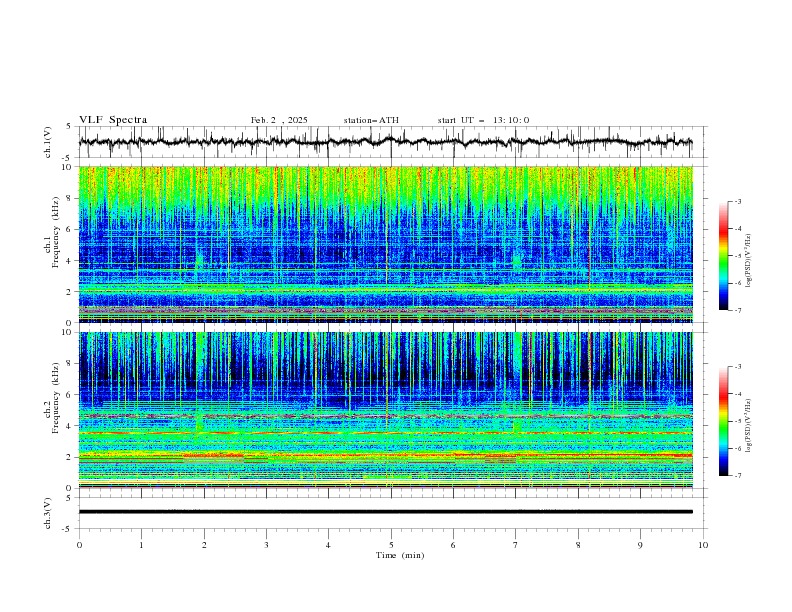Click time axis tick label "3"
The image size is (792, 612).
266,545
